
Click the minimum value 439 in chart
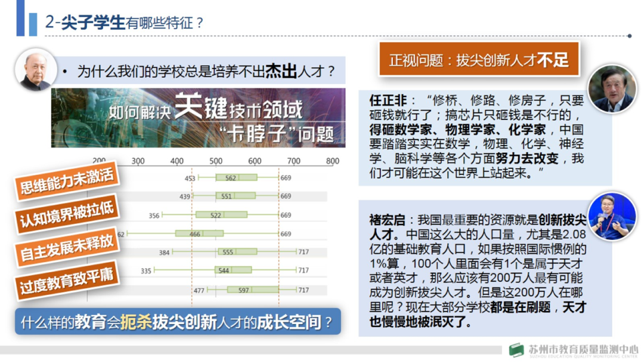pos(185,196)
